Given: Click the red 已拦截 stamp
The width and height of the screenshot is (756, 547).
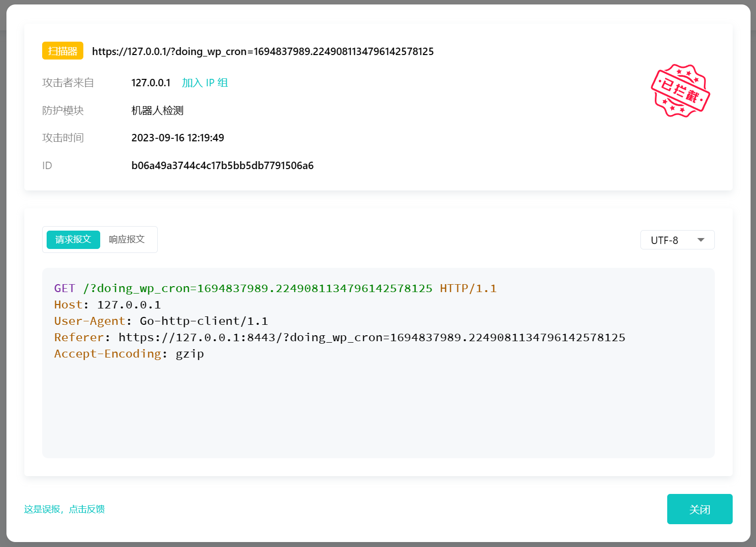Looking at the screenshot, I should [x=680, y=91].
